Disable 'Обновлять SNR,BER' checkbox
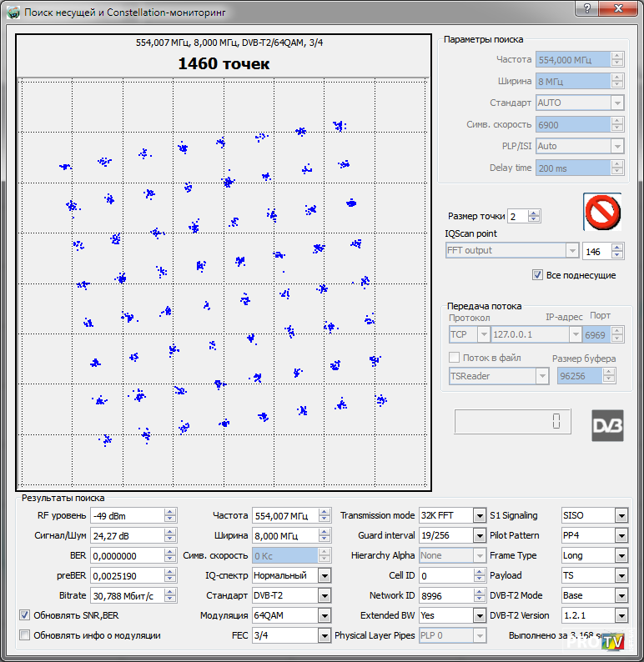644x662 pixels. point(24,615)
